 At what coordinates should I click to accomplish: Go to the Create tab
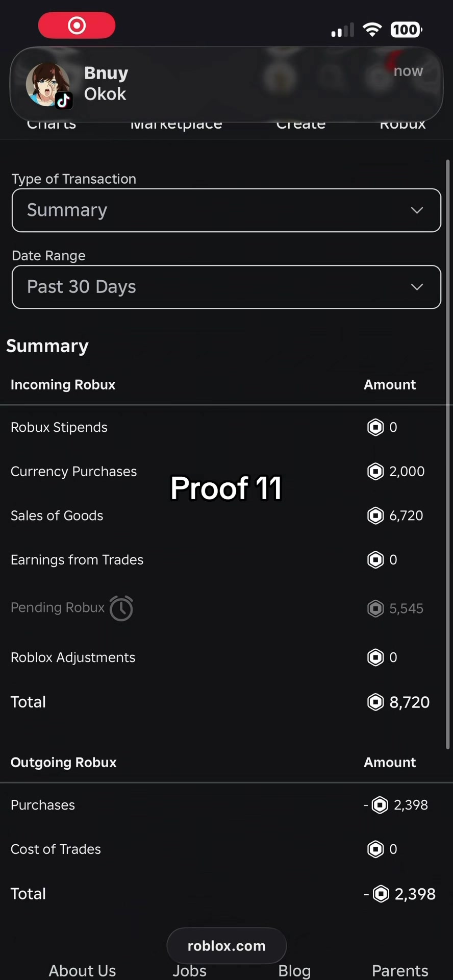pos(301,124)
